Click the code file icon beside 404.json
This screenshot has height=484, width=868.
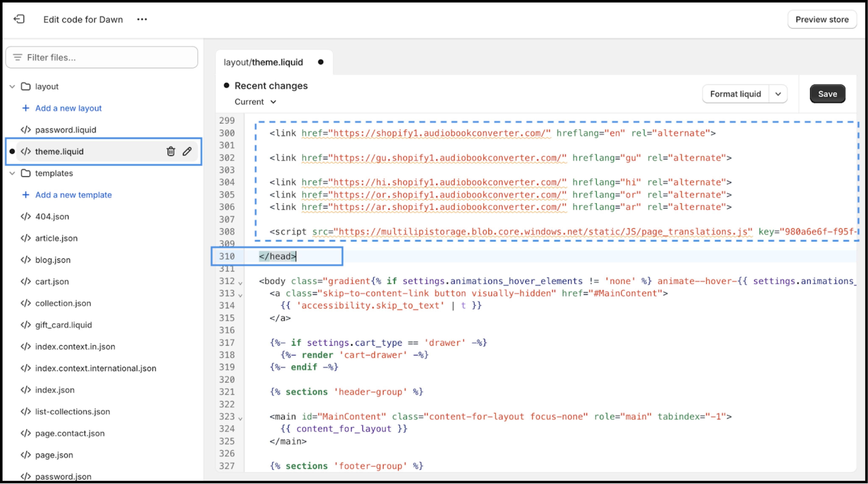pos(26,216)
